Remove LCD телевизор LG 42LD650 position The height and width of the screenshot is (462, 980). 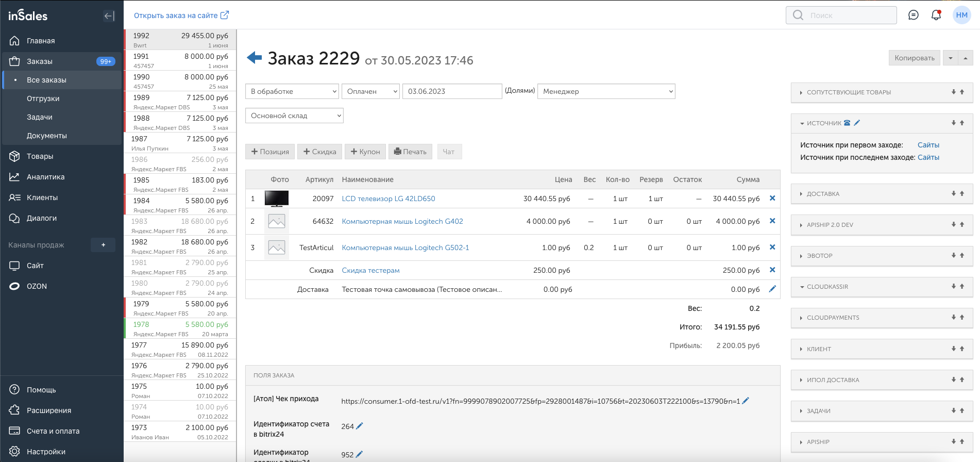(x=772, y=198)
